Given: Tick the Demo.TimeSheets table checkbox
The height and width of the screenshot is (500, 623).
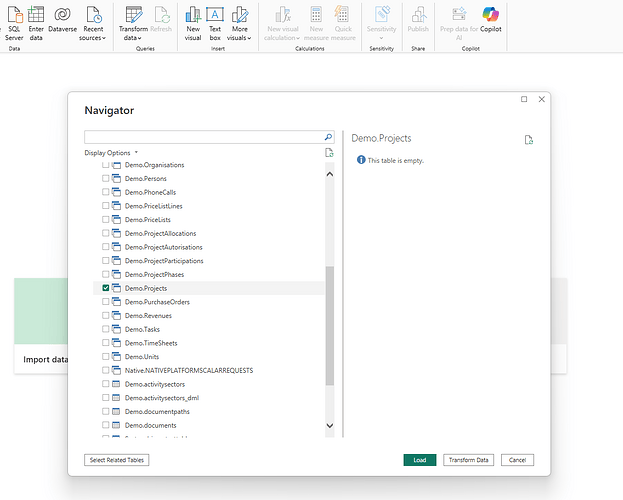Looking at the screenshot, I should pyautogui.click(x=106, y=343).
